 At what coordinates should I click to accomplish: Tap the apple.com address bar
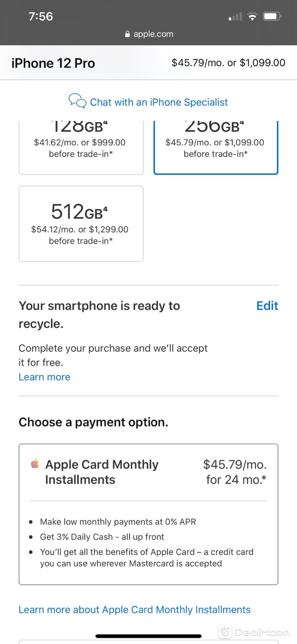149,34
